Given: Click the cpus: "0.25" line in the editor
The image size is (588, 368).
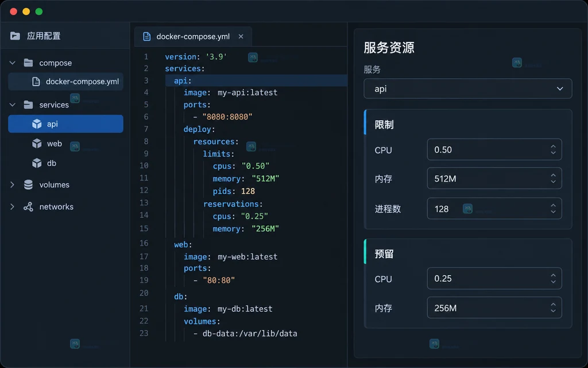Looking at the screenshot, I should 241,216.
